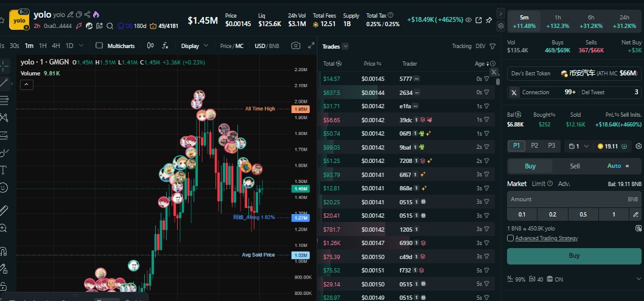The height and width of the screenshot is (301, 644).
Task: Toggle magnet snapping mode
Action: (3, 251)
